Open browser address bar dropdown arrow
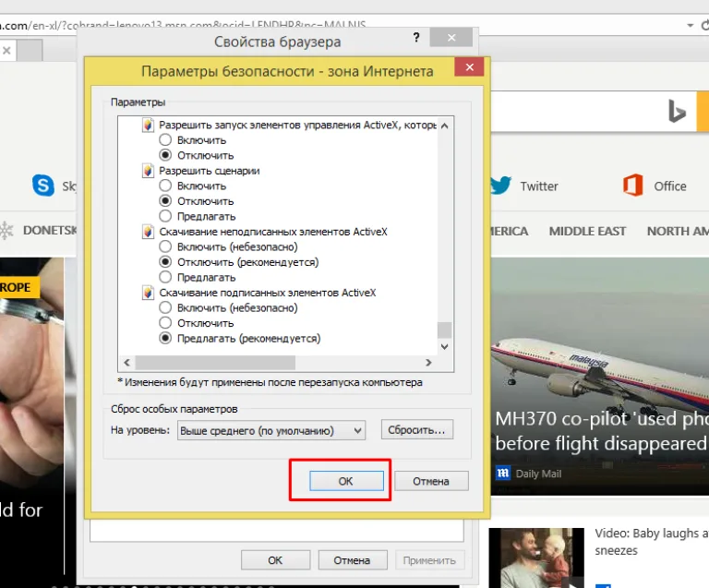 point(690,25)
